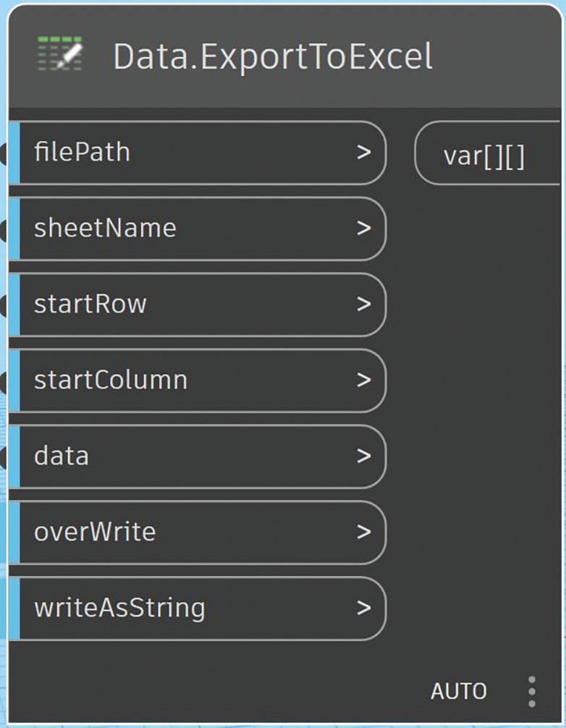Viewport: 566px width, 728px height.
Task: Select the data input port
Action: click(x=198, y=457)
